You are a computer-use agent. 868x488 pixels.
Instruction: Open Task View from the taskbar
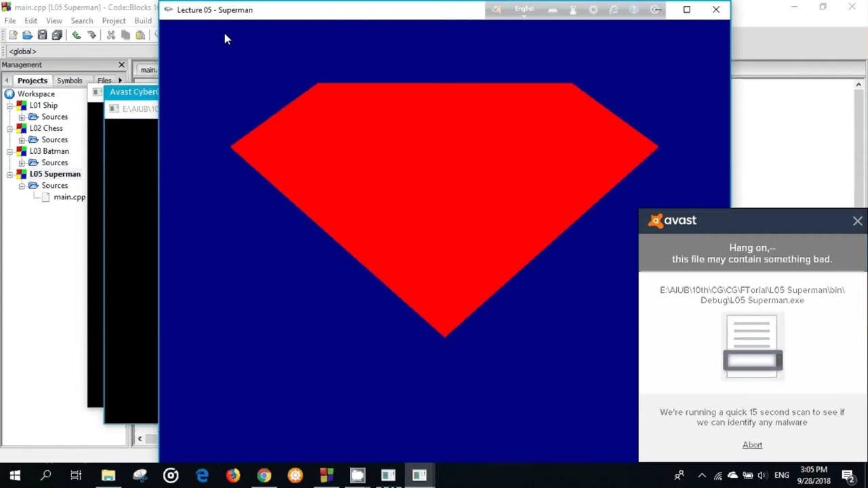point(76,475)
